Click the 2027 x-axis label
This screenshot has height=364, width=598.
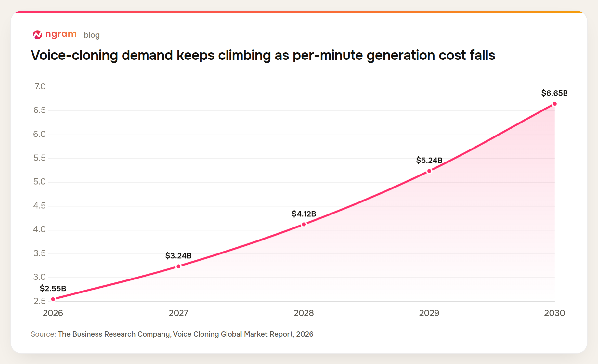pyautogui.click(x=178, y=313)
